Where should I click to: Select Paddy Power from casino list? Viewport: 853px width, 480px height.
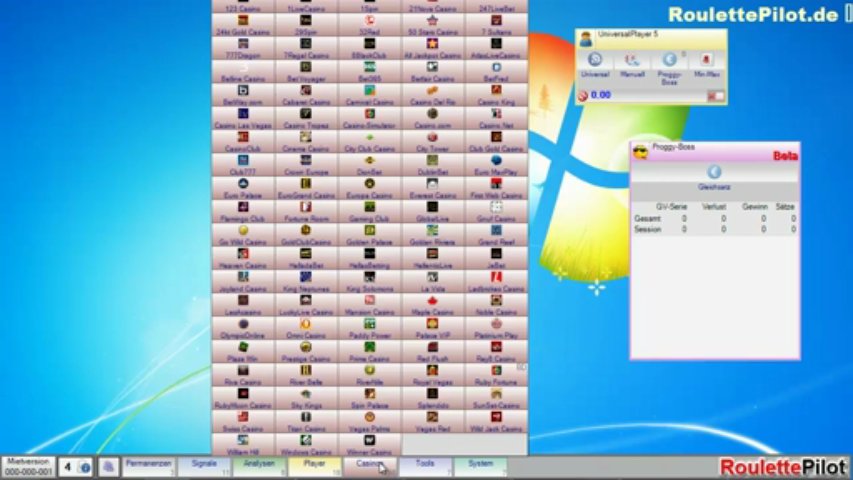coord(369,328)
